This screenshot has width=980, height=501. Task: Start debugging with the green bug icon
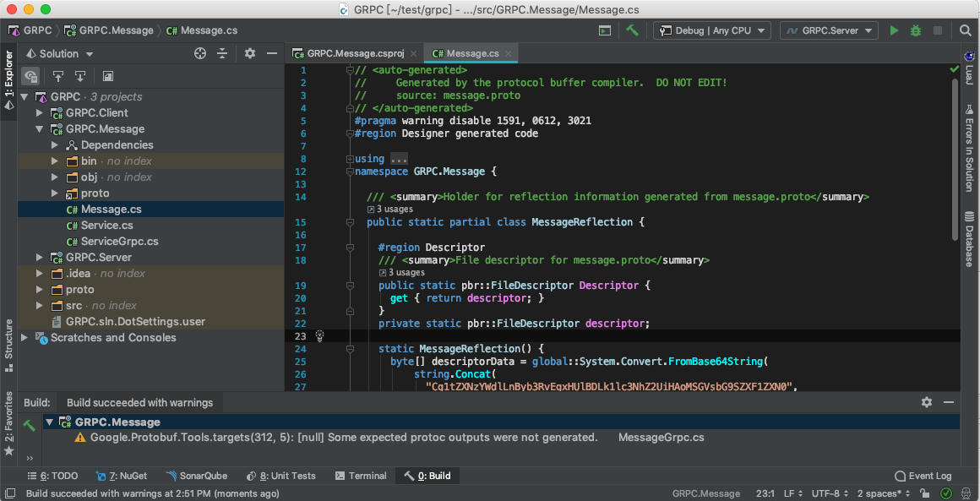point(916,30)
